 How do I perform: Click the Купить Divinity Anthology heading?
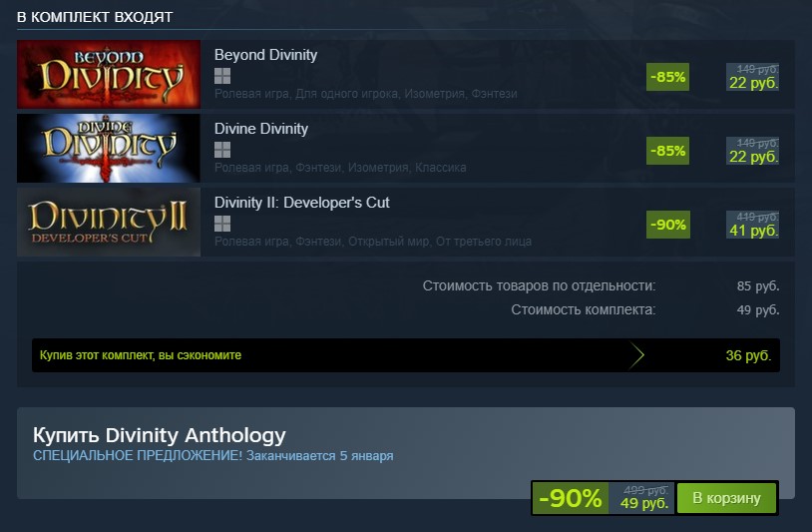point(159,435)
